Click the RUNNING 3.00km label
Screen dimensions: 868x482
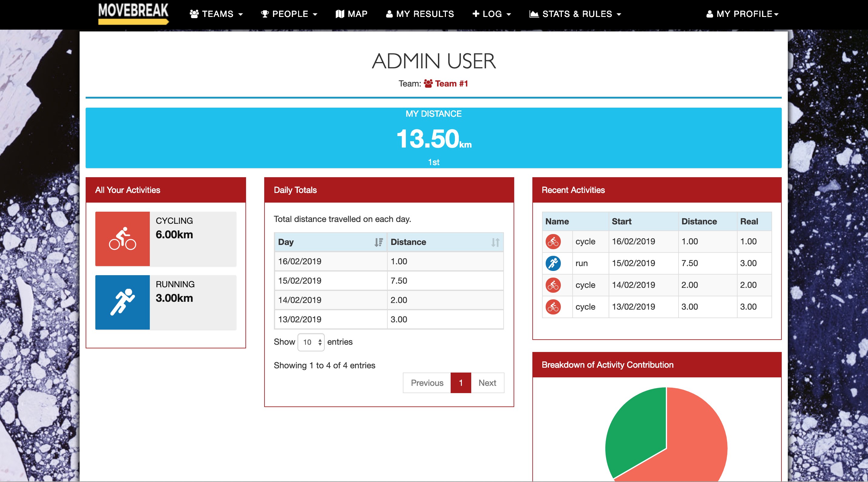click(x=175, y=291)
